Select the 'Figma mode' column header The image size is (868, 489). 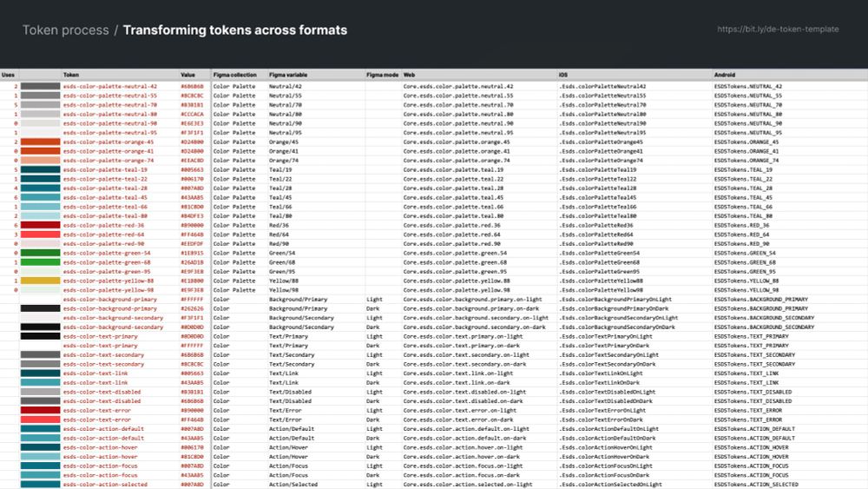[382, 75]
